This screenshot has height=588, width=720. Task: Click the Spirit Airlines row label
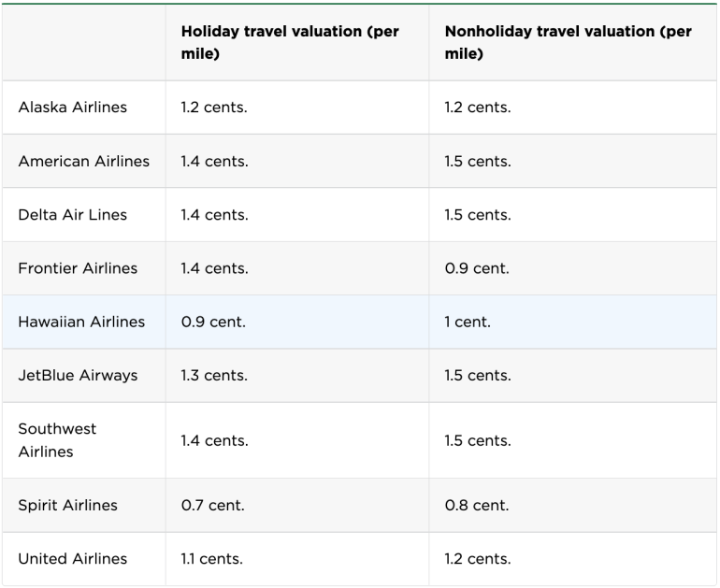click(67, 505)
